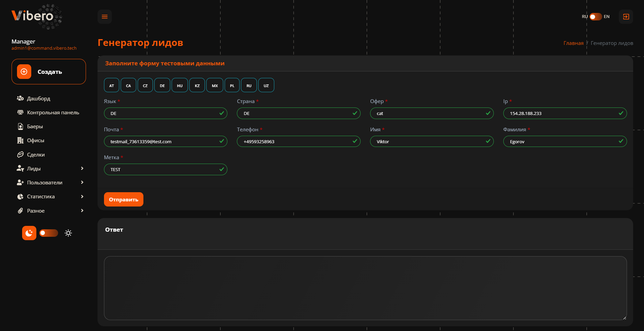
Task: Click the admin1@command.vibero.tech email
Action: (x=44, y=48)
